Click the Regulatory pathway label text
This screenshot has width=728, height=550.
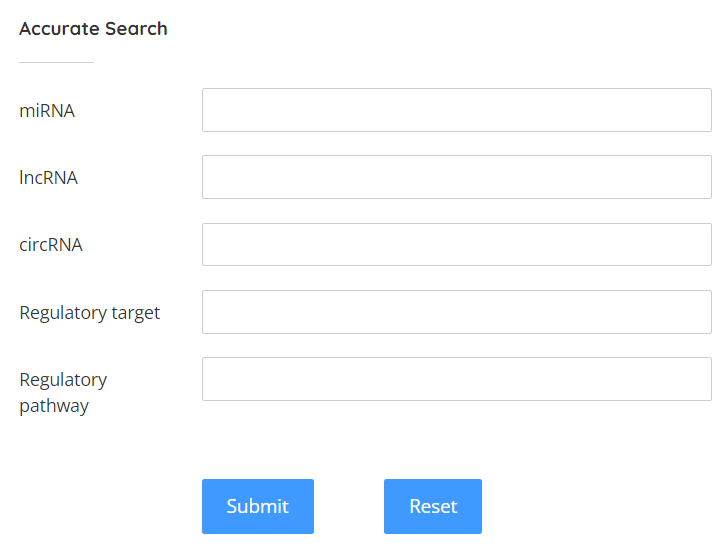(x=63, y=393)
